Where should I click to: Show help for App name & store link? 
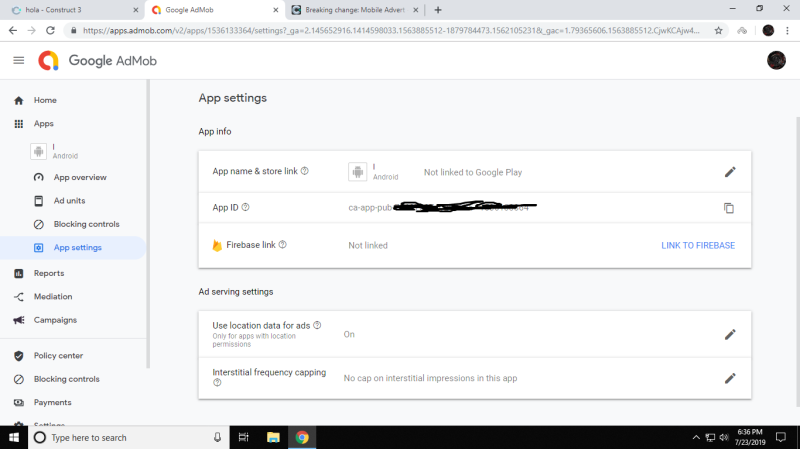click(x=305, y=171)
